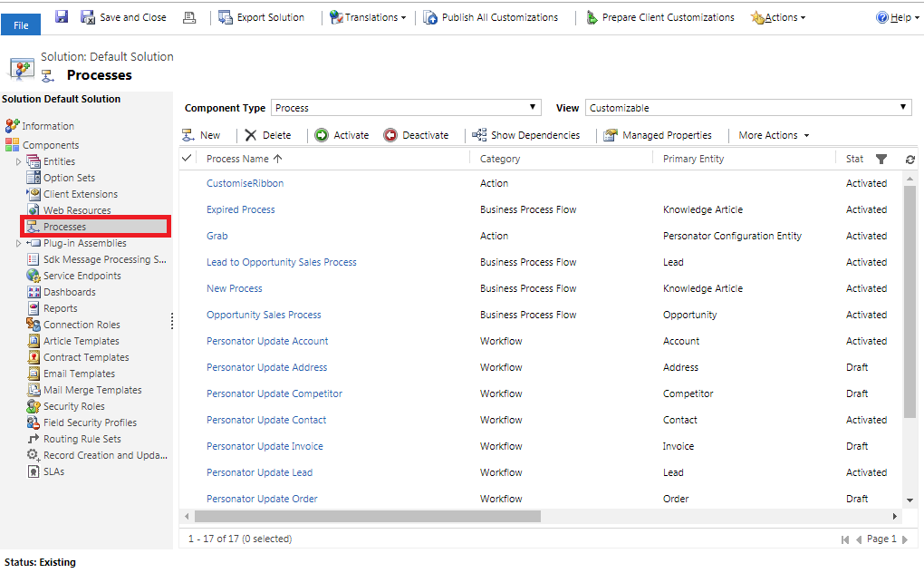Click the horizontal scrollbar under the grid
Image resolution: width=924 pixels, height=573 pixels.
click(362, 516)
